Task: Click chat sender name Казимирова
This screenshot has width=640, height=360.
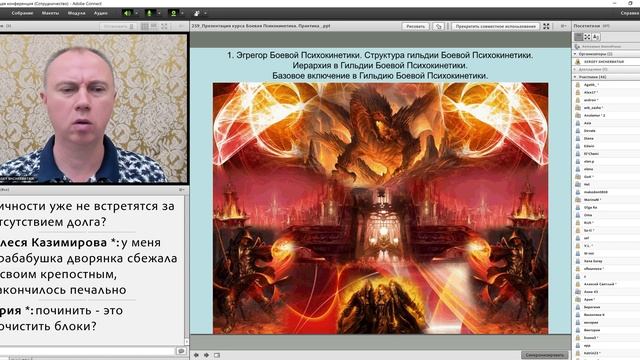Action: pos(69,242)
